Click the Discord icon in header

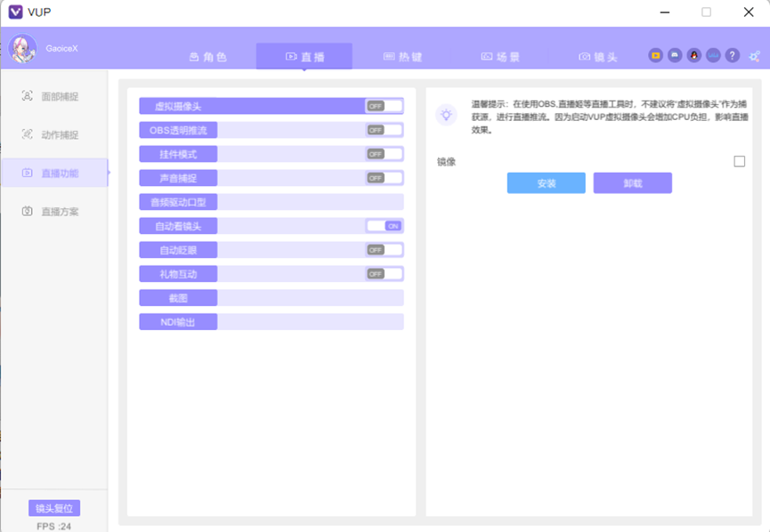[x=675, y=55]
